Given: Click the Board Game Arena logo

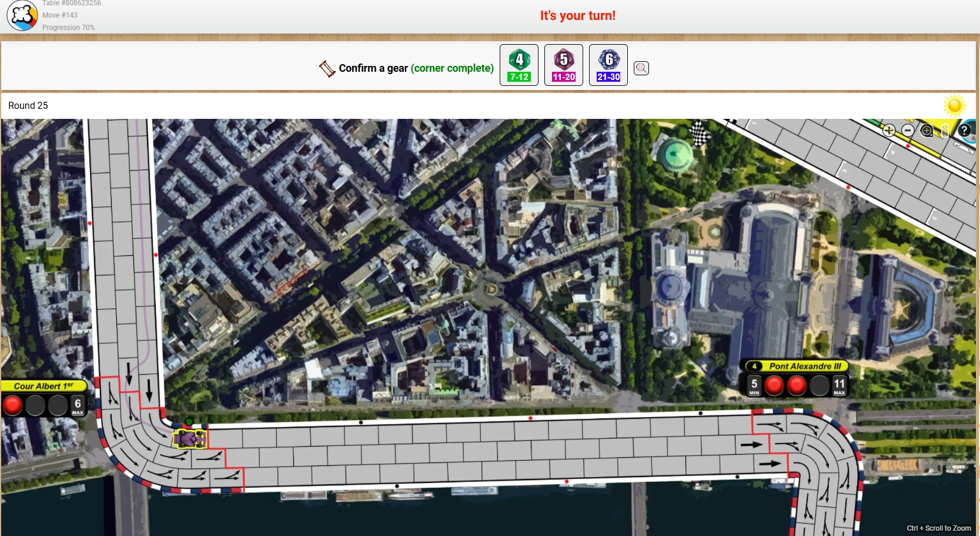Looking at the screenshot, I should coord(22,16).
